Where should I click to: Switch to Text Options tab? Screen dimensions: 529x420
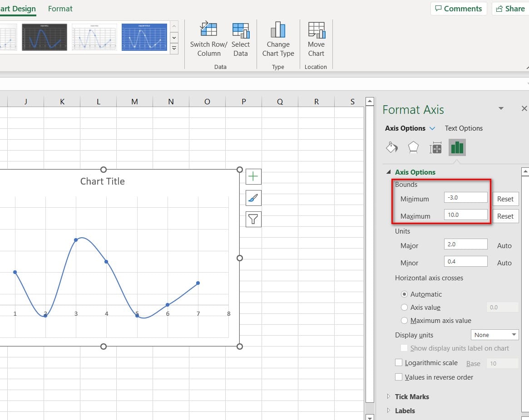click(x=464, y=128)
